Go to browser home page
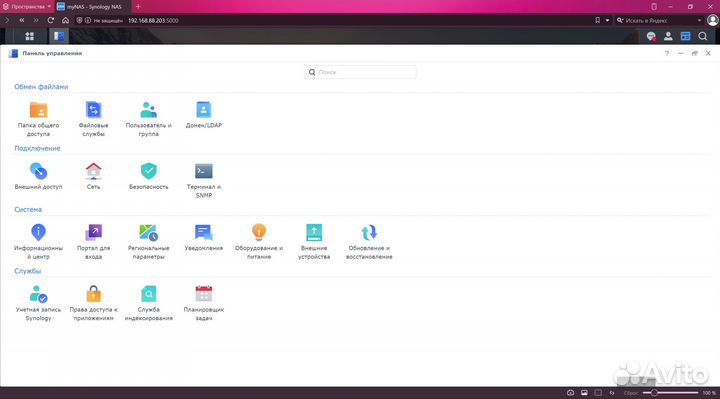 (x=66, y=20)
